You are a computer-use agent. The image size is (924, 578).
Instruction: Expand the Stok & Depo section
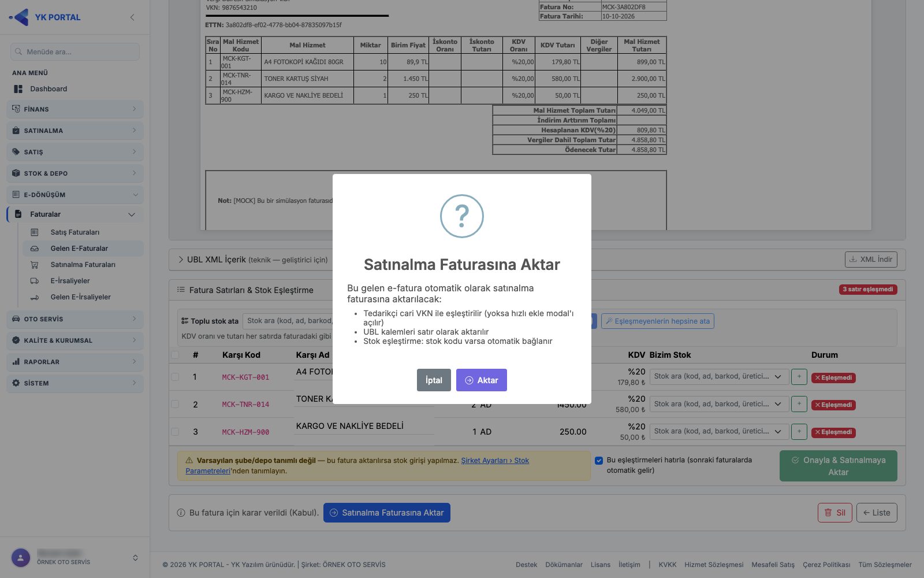coord(75,173)
